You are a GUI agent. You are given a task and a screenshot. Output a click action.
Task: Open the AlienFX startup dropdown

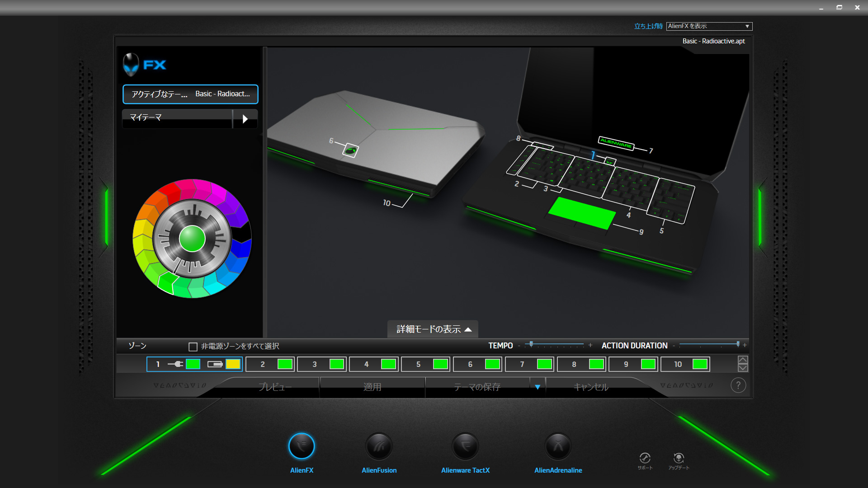(x=709, y=26)
